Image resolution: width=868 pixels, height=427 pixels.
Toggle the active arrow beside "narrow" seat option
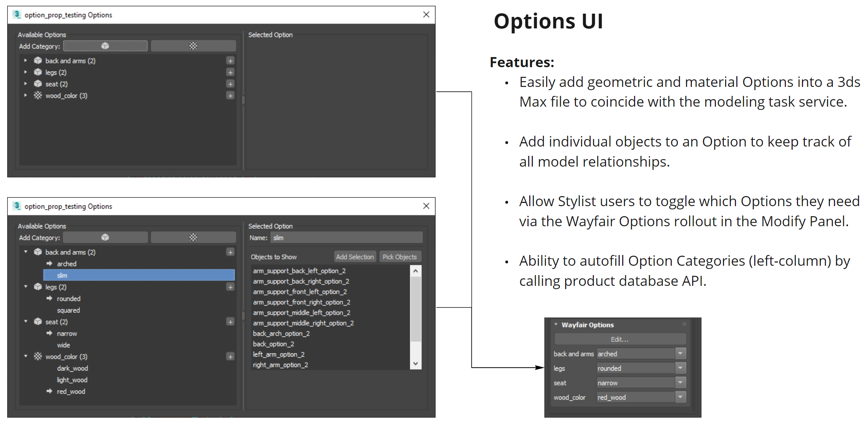[x=49, y=333]
